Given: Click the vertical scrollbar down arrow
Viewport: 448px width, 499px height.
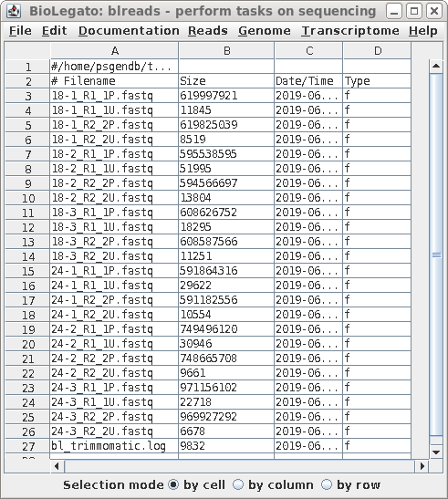Looking at the screenshot, I should 436,452.
